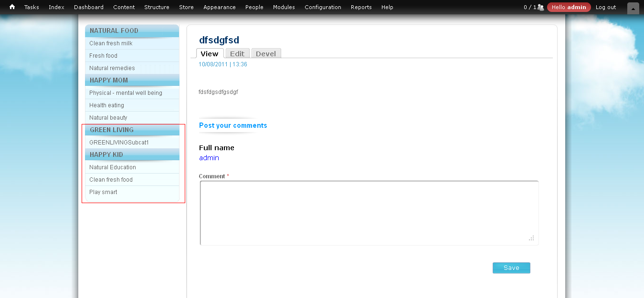Viewport: 644px width, 298px height.
Task: Switch to the Devel tab
Action: [x=266, y=53]
